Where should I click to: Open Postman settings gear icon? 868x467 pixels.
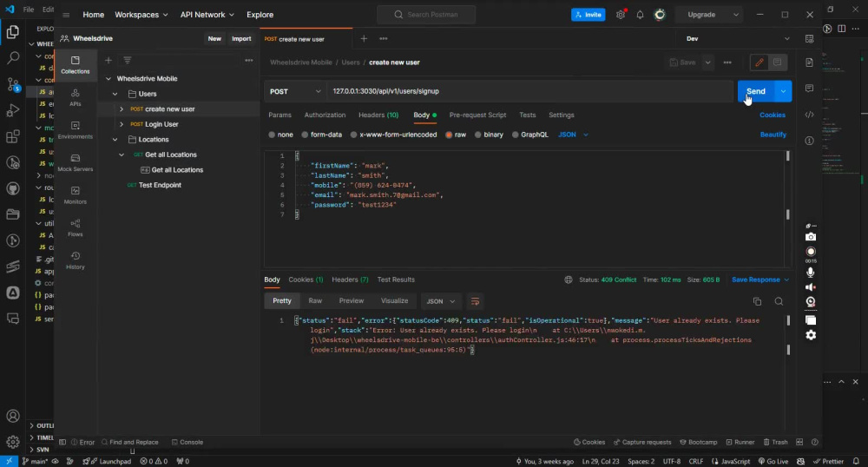[621, 15]
